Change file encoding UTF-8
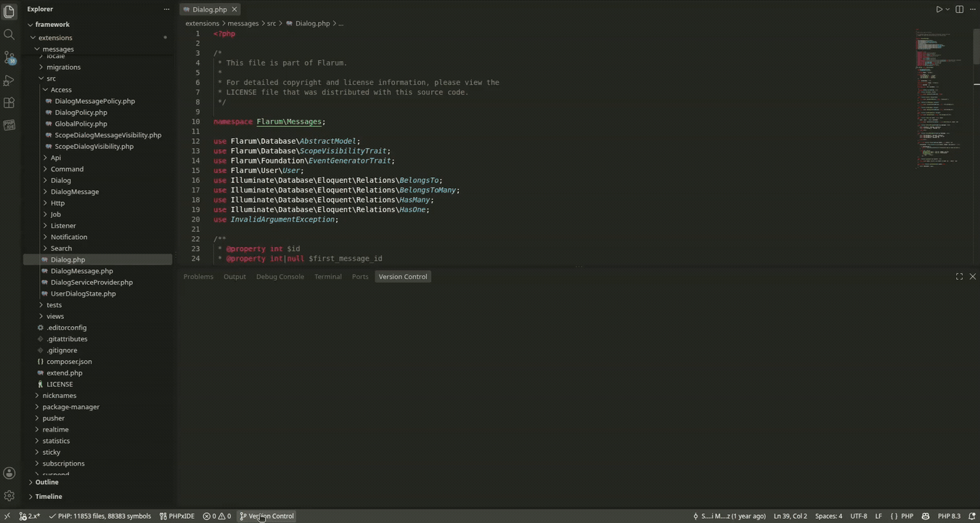Viewport: 980px width, 523px height. 859,516
